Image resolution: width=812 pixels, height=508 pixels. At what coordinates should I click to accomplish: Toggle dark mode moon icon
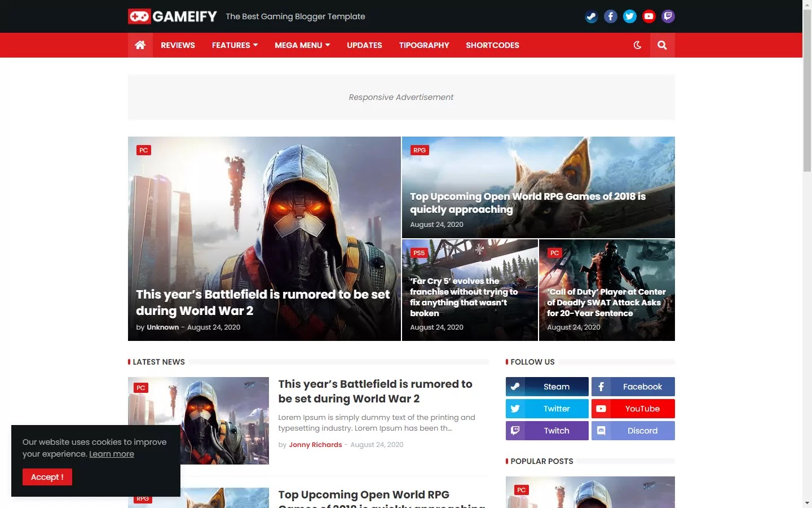coord(637,45)
